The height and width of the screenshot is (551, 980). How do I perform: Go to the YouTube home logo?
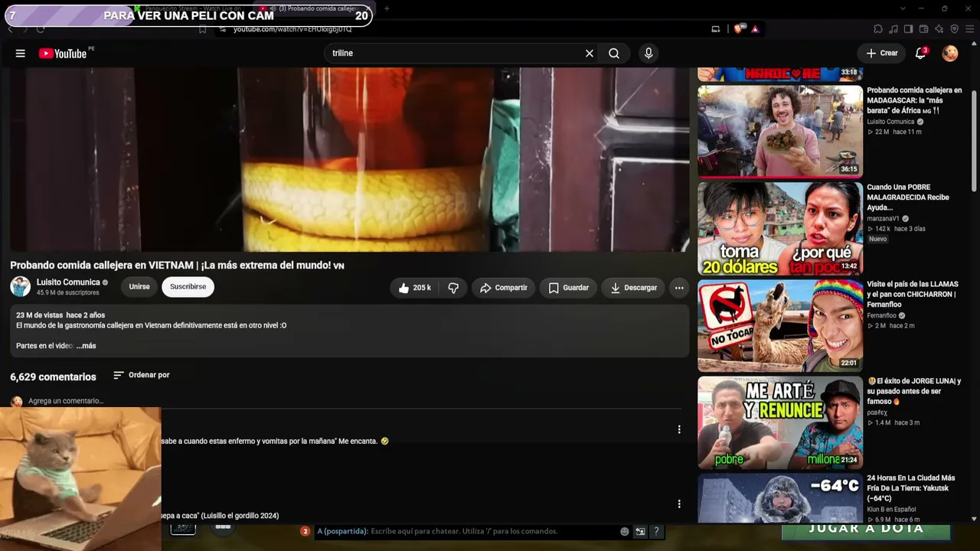(x=63, y=54)
